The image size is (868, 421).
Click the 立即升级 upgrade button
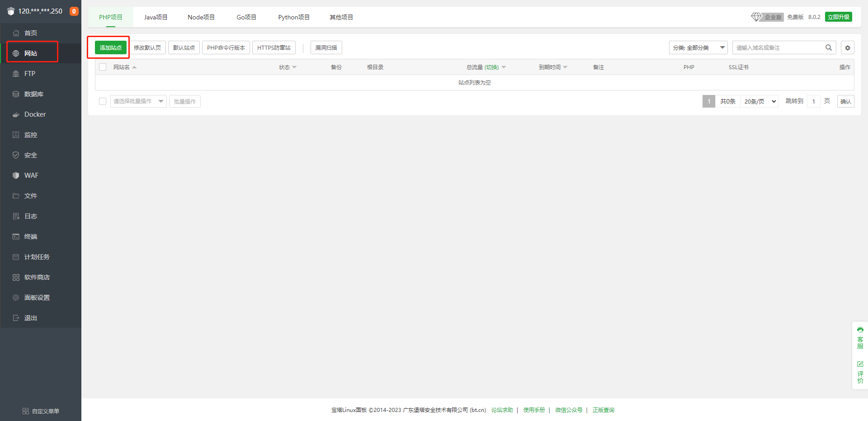[839, 17]
